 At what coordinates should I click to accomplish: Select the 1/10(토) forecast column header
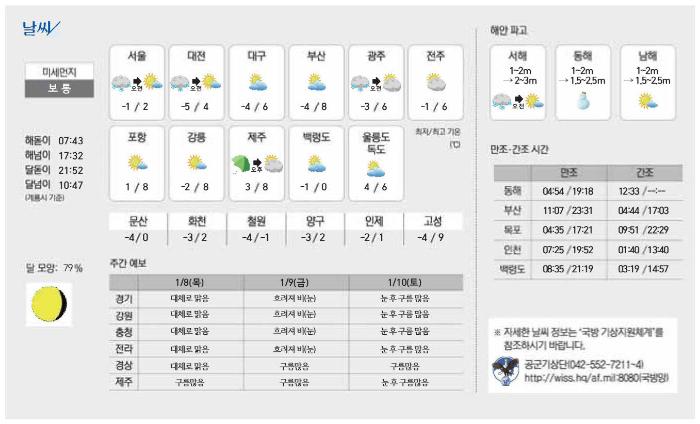point(405,283)
